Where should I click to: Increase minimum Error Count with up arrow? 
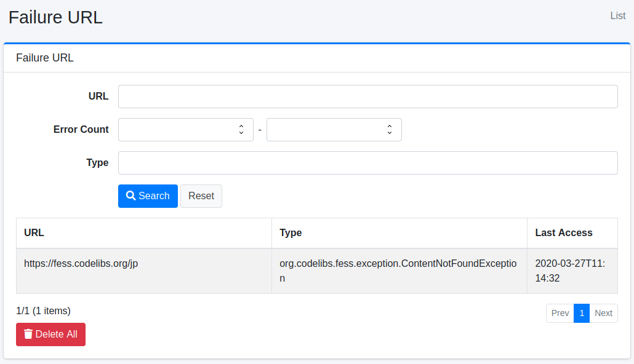[x=241, y=127]
